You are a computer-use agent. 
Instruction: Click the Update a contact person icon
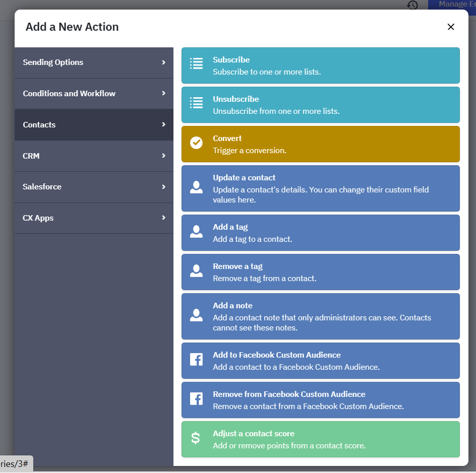click(x=196, y=187)
